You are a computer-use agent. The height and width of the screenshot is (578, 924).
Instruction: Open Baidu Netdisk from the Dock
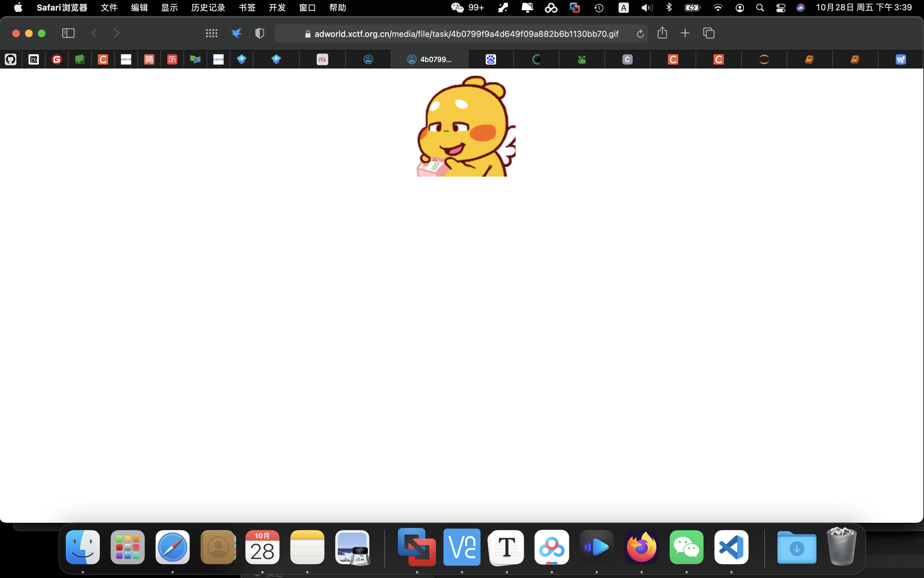click(552, 547)
